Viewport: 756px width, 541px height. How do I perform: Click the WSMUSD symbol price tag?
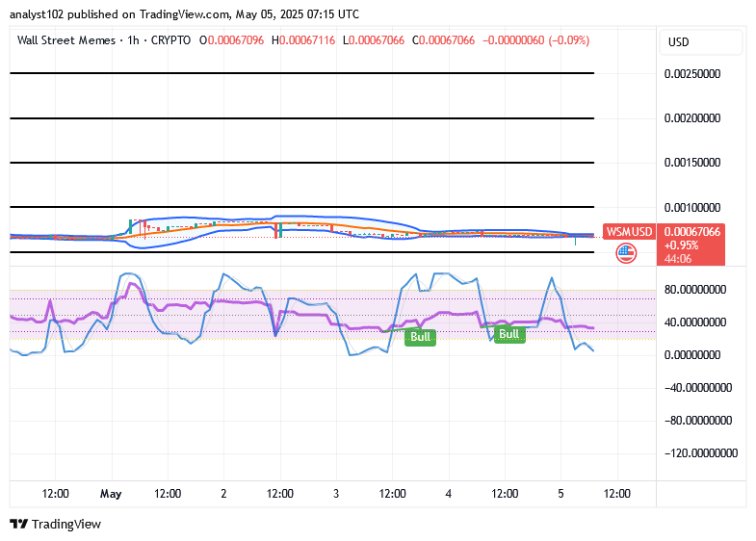[629, 232]
